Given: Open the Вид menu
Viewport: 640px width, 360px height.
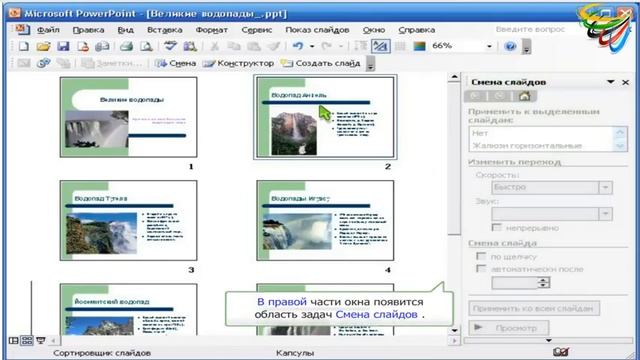Looking at the screenshot, I should click(125, 30).
